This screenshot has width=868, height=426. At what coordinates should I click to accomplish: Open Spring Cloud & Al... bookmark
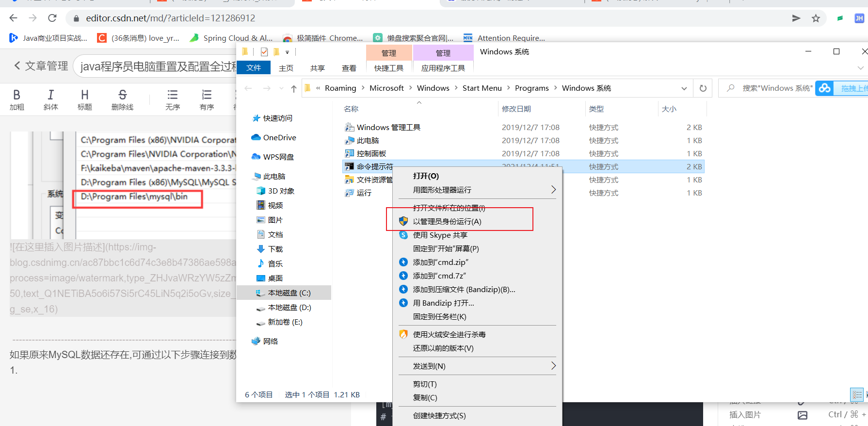[231, 38]
